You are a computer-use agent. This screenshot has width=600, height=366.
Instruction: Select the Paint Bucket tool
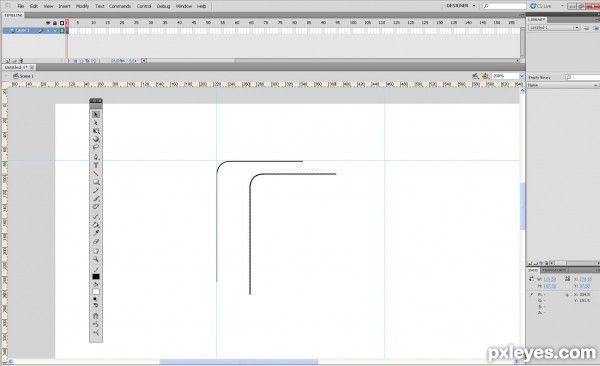(96, 225)
